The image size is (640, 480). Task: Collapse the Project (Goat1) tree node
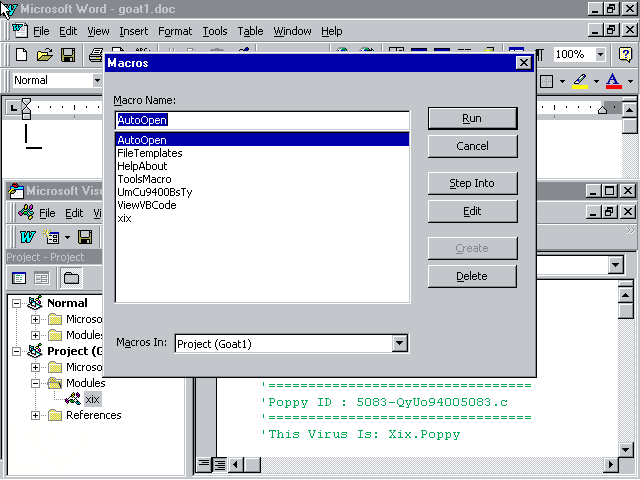[16, 351]
